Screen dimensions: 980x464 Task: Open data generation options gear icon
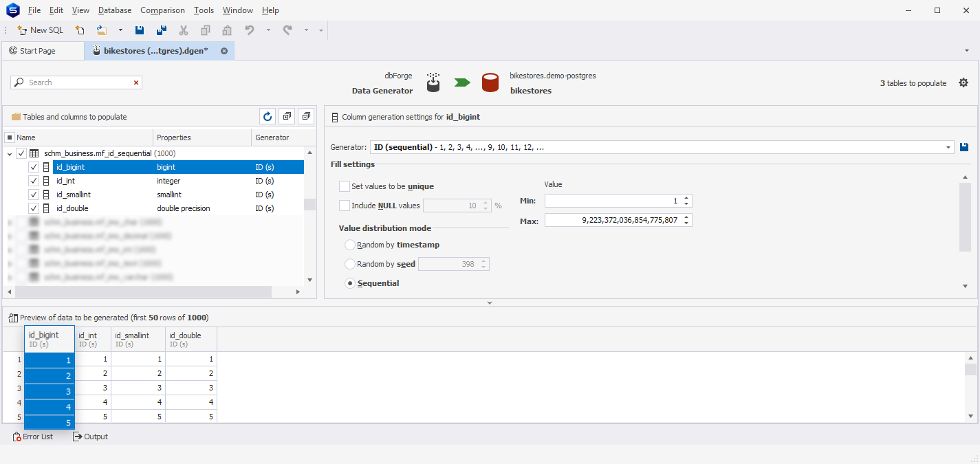963,82
